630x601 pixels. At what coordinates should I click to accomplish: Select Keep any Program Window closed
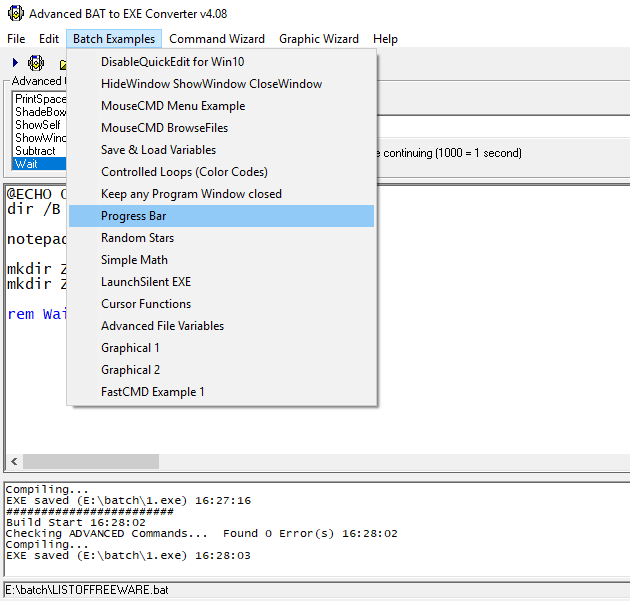(x=221, y=194)
